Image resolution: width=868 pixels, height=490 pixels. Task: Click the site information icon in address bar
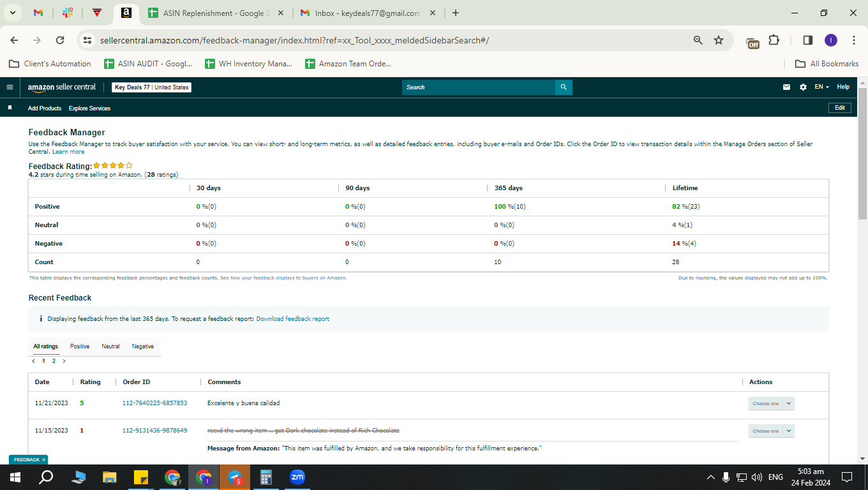[88, 40]
